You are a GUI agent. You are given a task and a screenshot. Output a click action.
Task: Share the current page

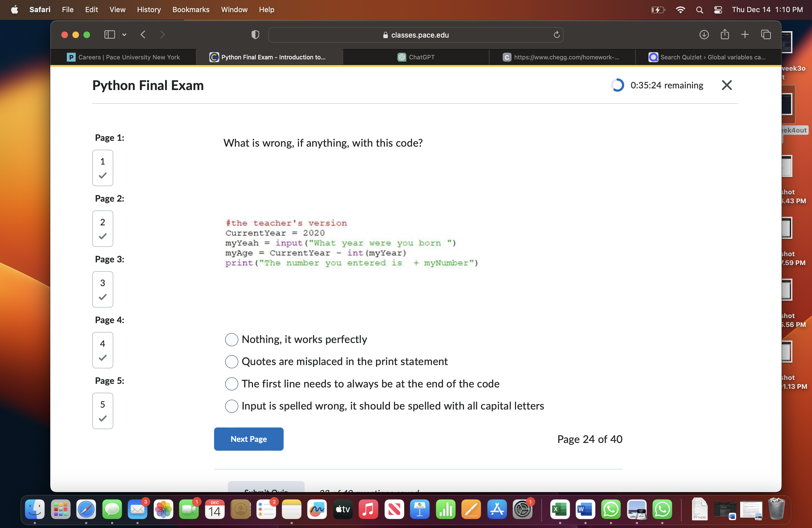pyautogui.click(x=725, y=35)
